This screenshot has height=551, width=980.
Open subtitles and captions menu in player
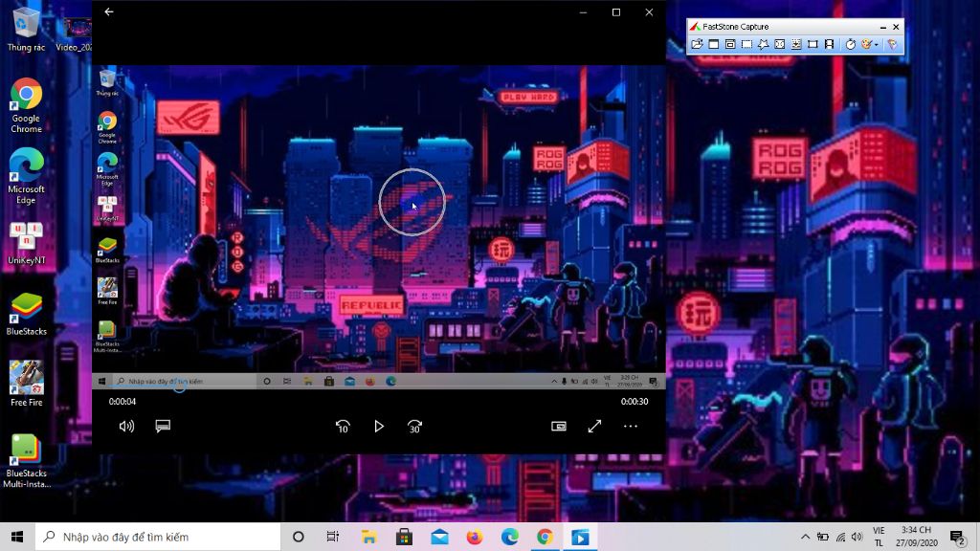(163, 426)
